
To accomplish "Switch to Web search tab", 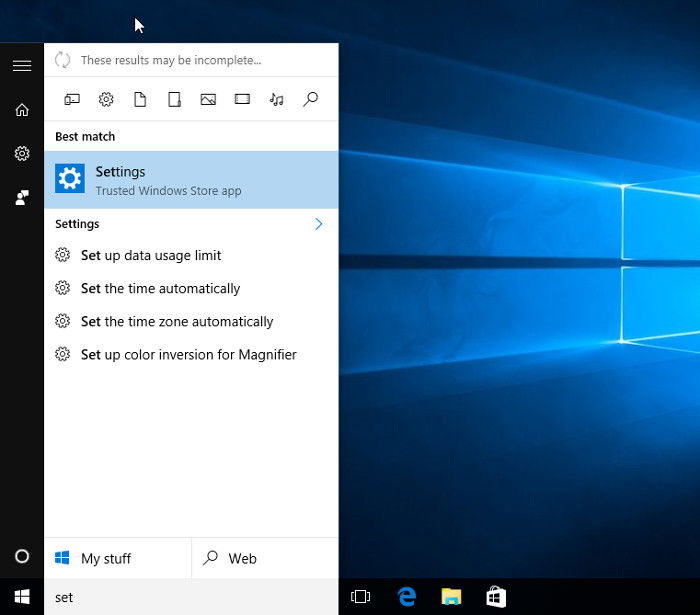I will (x=265, y=558).
